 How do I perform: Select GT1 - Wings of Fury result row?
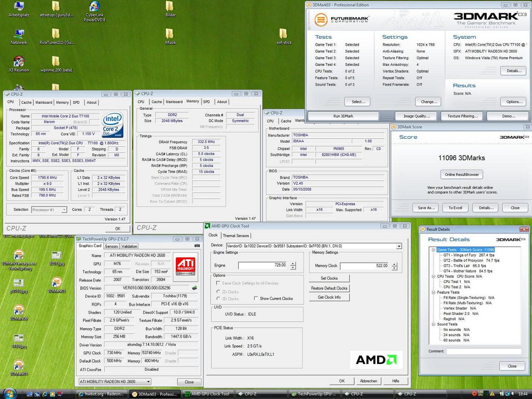click(x=469, y=255)
